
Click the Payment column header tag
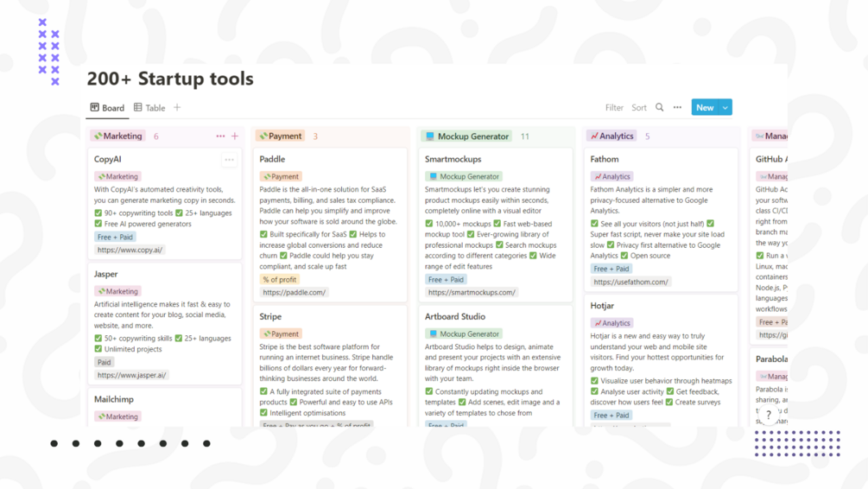pos(281,137)
